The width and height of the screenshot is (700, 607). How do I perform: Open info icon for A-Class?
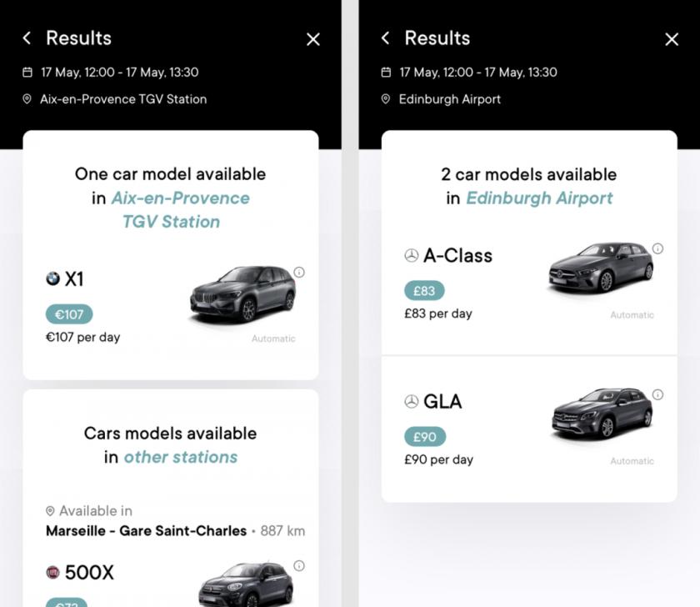point(657,249)
